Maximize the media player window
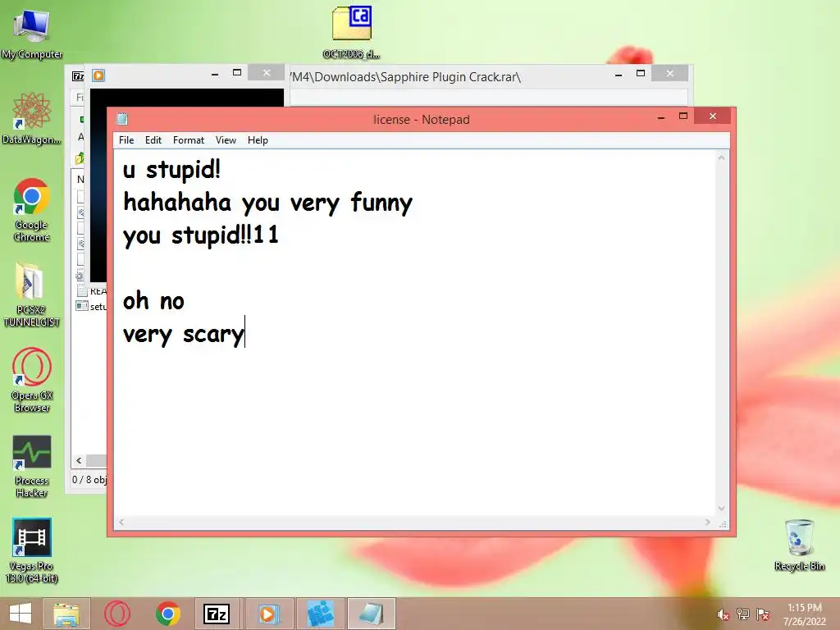This screenshot has height=630, width=840. point(237,73)
